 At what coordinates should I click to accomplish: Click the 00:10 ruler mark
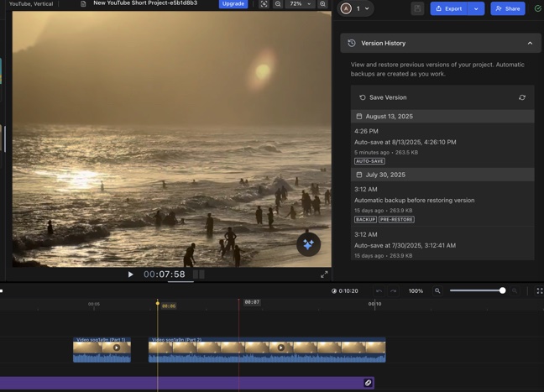click(x=374, y=304)
